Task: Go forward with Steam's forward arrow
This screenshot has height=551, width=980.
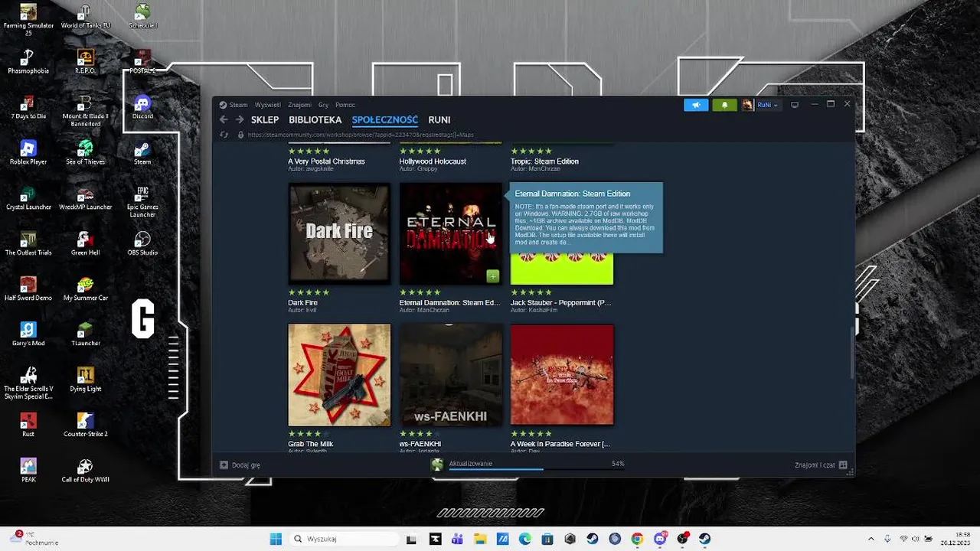Action: (x=240, y=119)
